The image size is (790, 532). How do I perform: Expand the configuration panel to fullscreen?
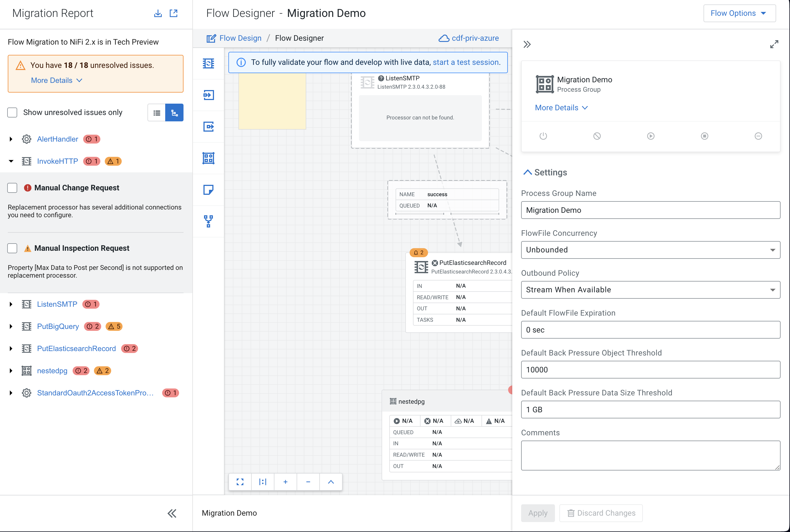pyautogui.click(x=774, y=44)
